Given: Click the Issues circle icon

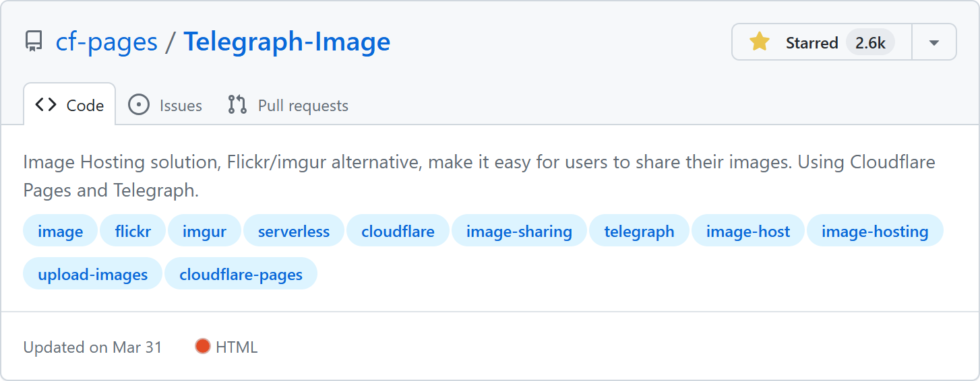Looking at the screenshot, I should (138, 105).
